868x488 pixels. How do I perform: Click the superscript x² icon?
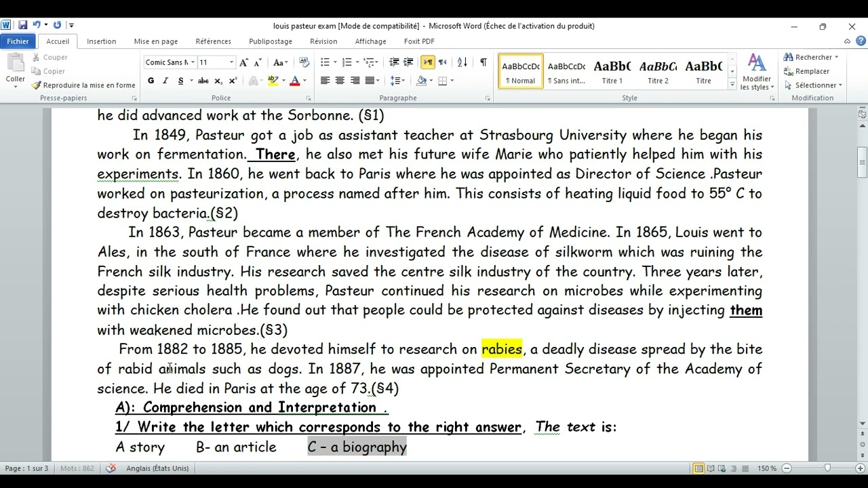(x=233, y=81)
